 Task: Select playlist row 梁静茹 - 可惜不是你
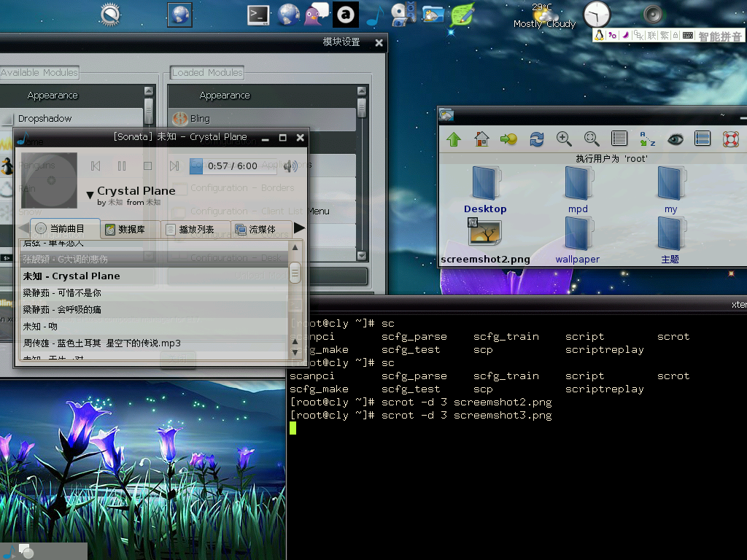(153, 293)
